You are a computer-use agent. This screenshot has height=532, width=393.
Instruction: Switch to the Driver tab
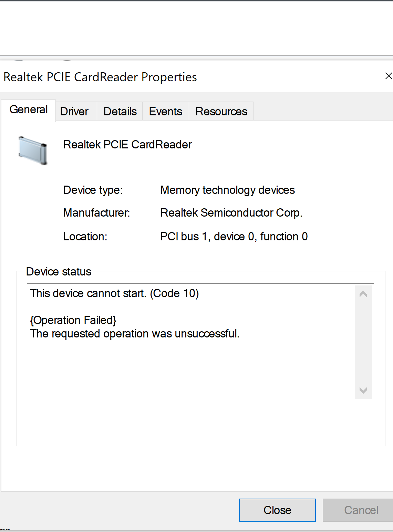[74, 111]
